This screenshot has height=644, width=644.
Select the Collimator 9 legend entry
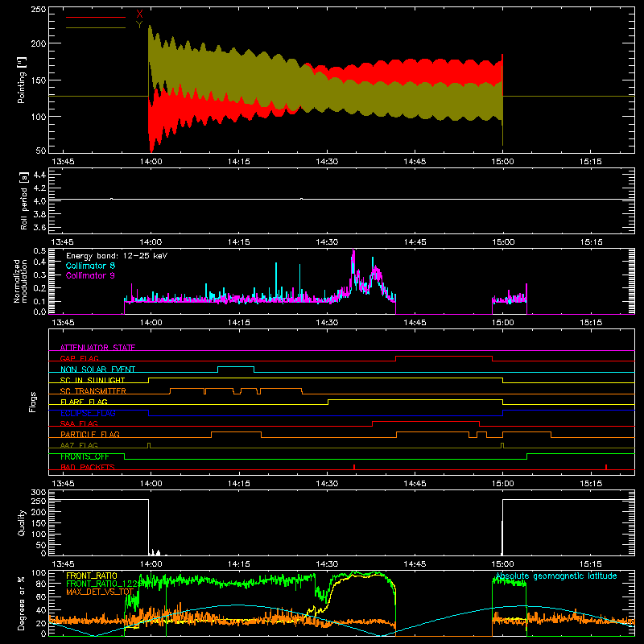click(90, 275)
